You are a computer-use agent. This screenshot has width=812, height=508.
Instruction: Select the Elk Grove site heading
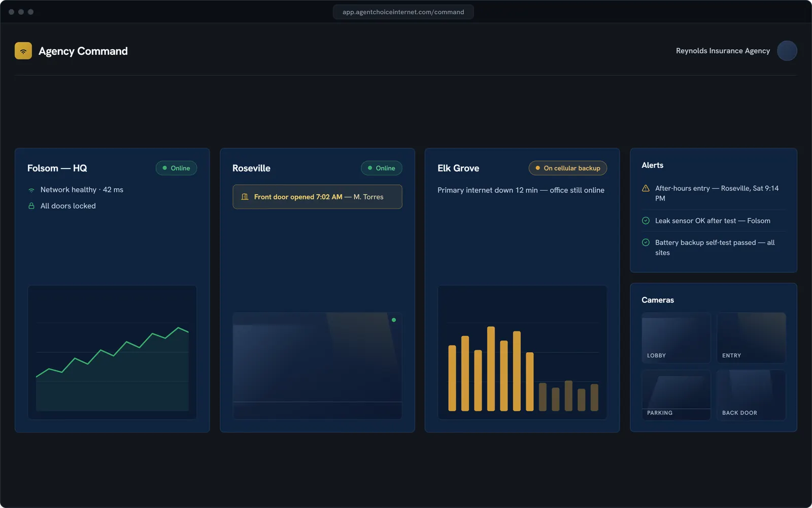pos(458,168)
